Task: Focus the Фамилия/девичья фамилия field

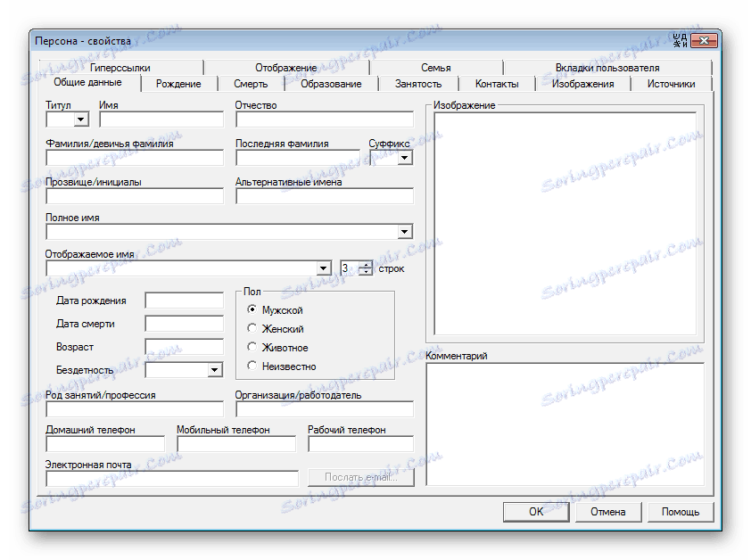Action: click(135, 158)
